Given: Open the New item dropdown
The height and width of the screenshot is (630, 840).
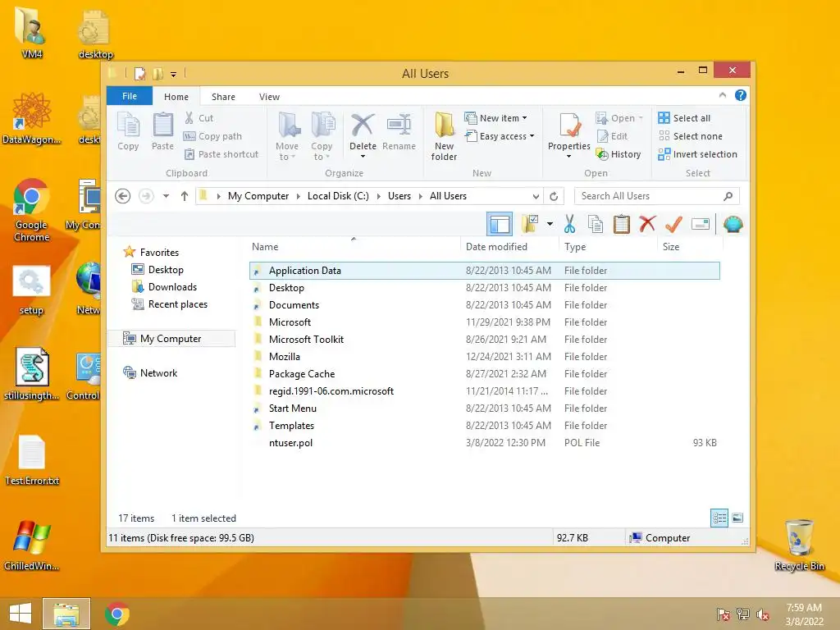Looking at the screenshot, I should coord(496,118).
